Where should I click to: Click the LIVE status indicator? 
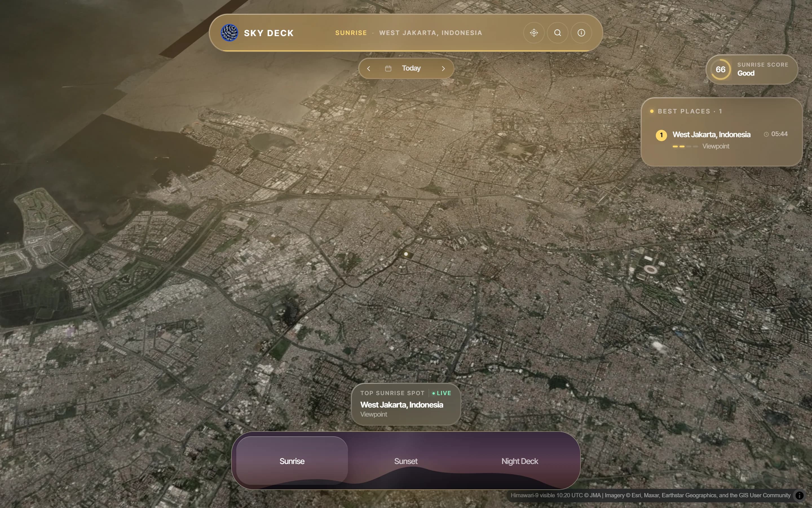click(442, 393)
